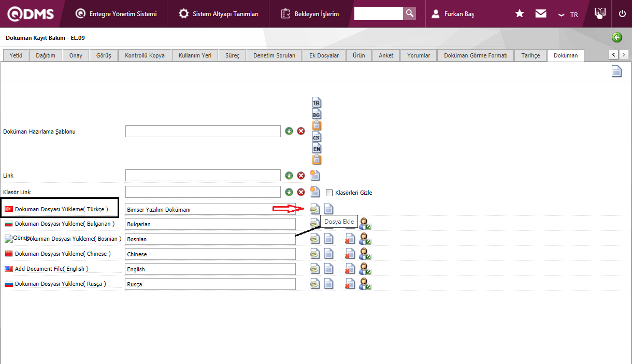Select the EN template document icon

317,148
